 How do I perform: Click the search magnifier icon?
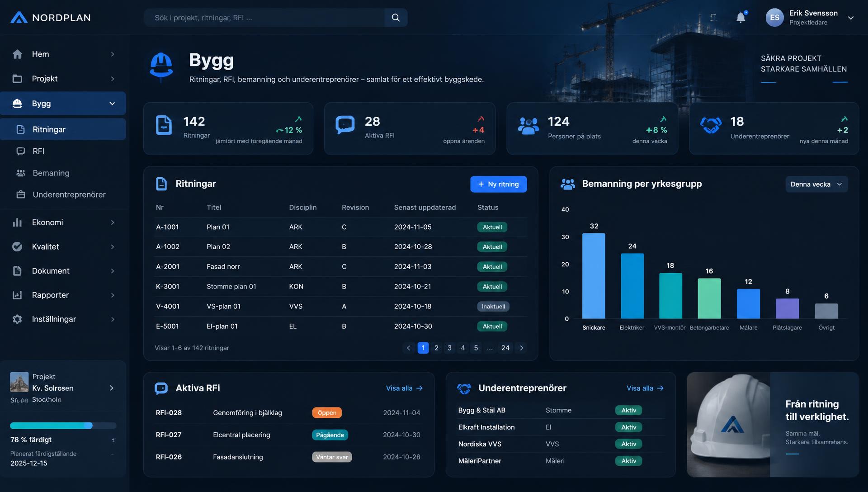point(396,18)
